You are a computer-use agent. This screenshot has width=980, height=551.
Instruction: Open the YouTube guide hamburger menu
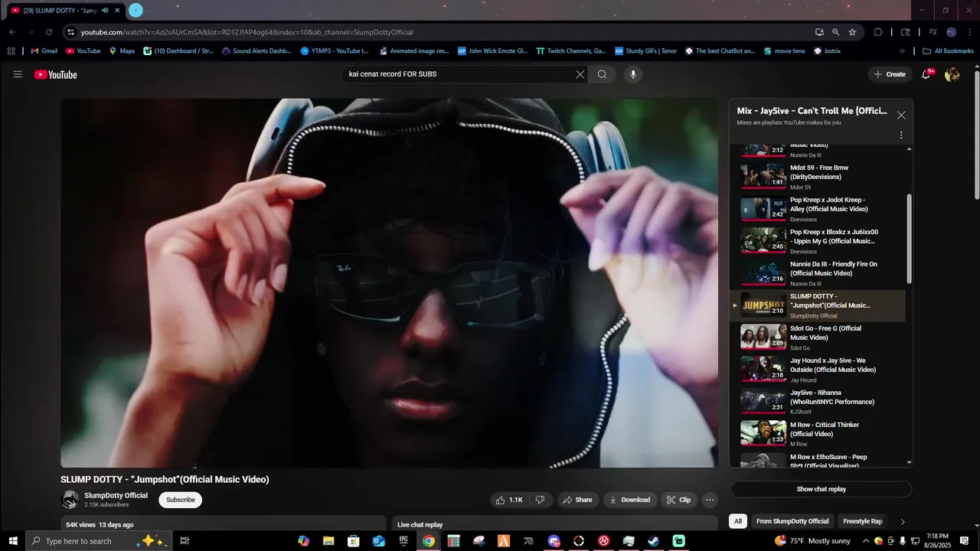click(18, 74)
